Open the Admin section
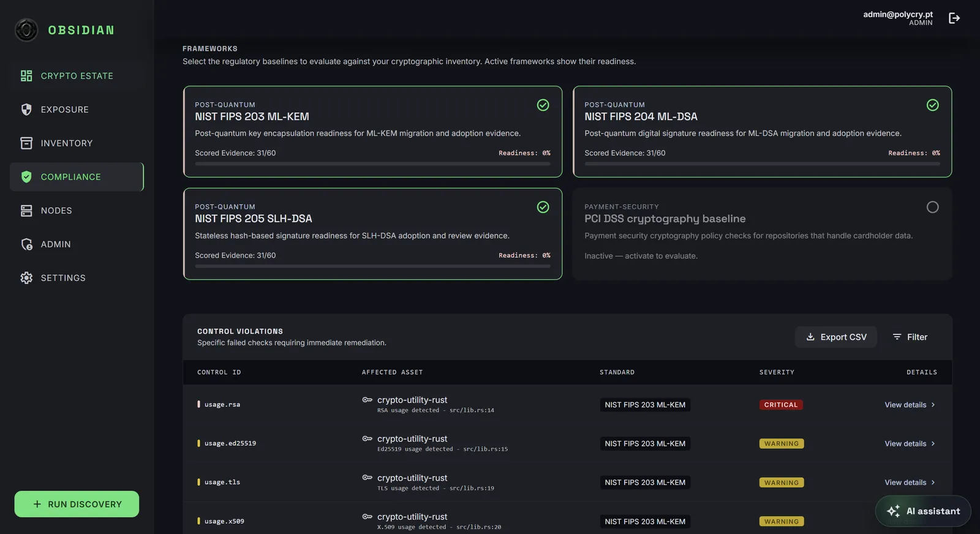 pyautogui.click(x=77, y=244)
